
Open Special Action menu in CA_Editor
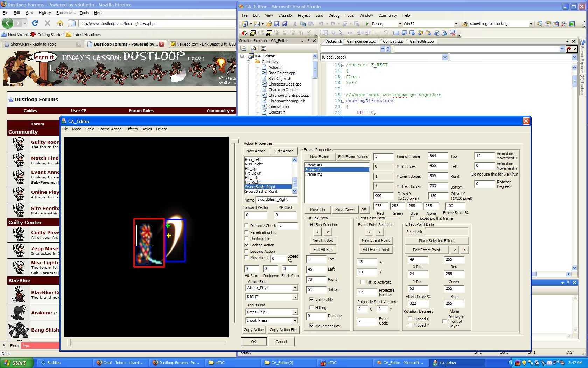pos(110,129)
